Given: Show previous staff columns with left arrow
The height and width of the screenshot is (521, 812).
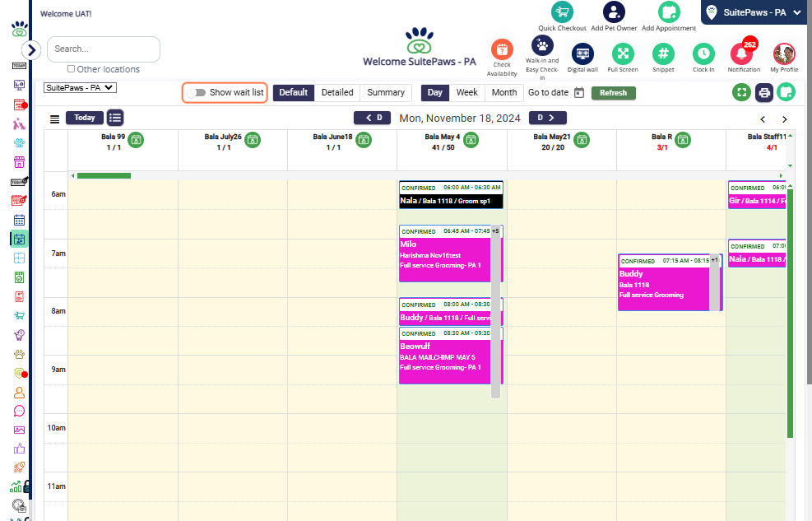Looking at the screenshot, I should click(763, 119).
